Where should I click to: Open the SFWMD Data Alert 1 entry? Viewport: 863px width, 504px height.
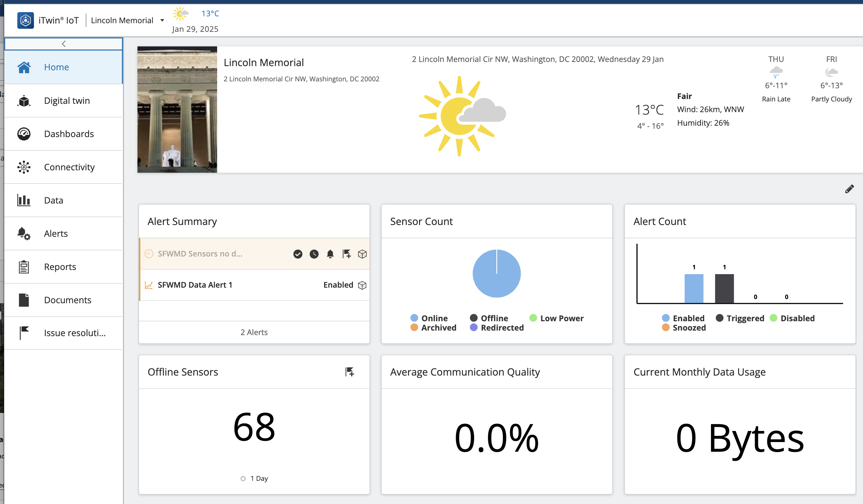(195, 285)
